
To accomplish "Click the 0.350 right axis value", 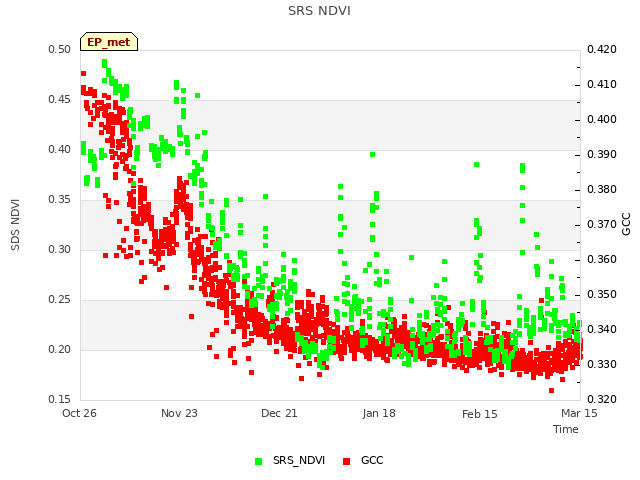I will point(602,294).
